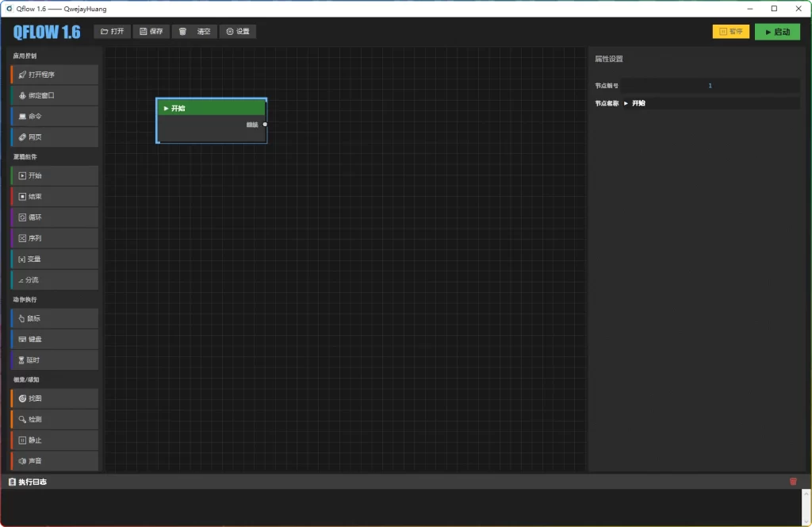Viewport: 812px width, 527px height.
Task: Click the green 启动 start button
Action: [777, 32]
